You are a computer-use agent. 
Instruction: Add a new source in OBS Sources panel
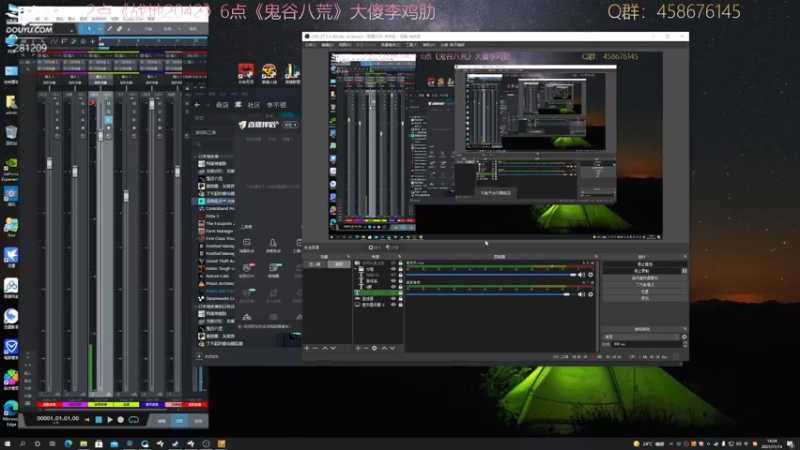358,348
